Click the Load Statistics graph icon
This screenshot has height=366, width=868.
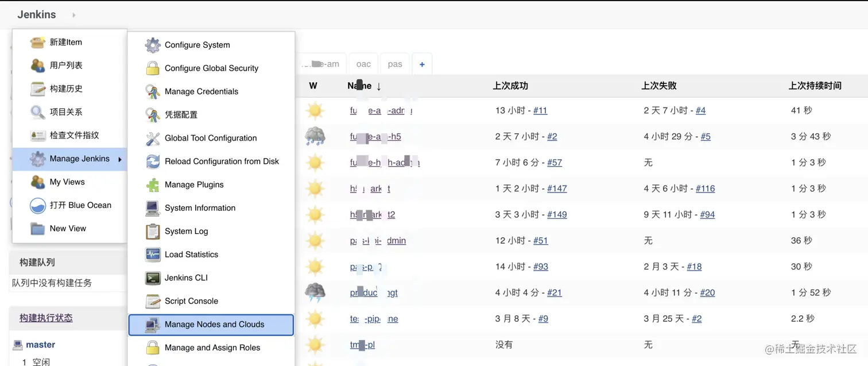point(153,255)
